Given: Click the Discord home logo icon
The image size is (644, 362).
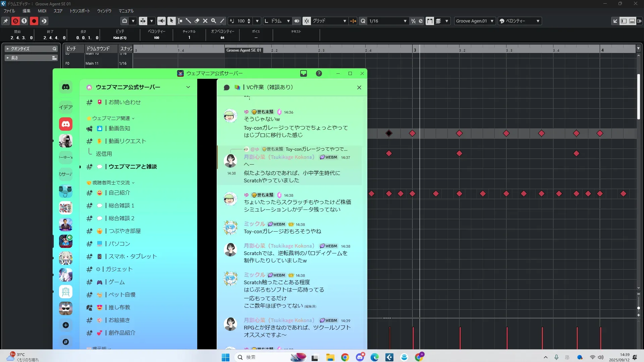Looking at the screenshot, I should tap(66, 87).
